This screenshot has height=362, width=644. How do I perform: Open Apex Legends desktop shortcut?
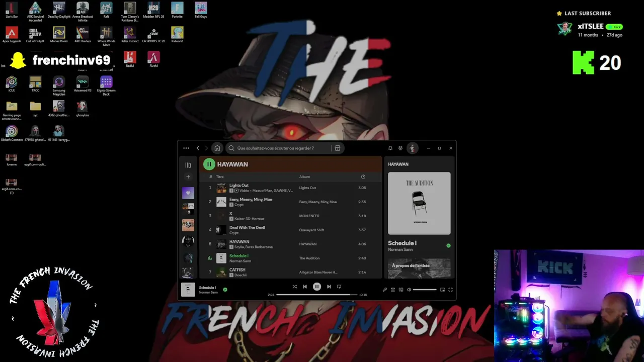[12, 35]
